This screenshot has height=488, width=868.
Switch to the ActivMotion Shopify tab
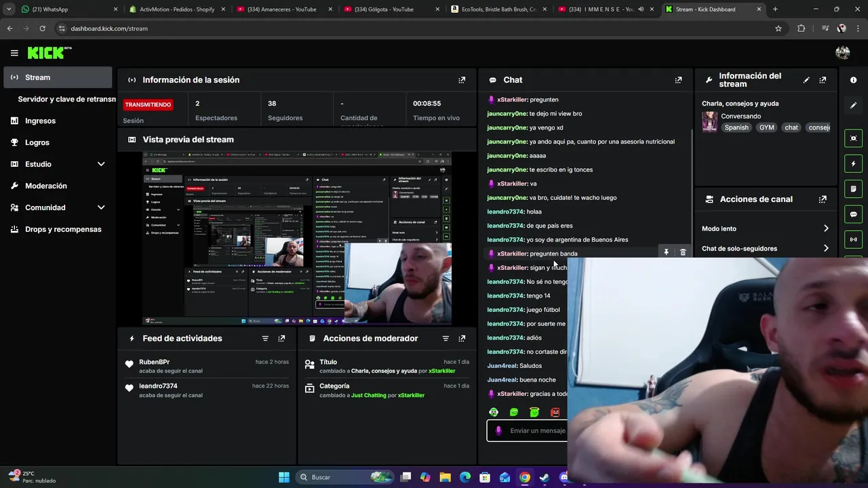176,9
